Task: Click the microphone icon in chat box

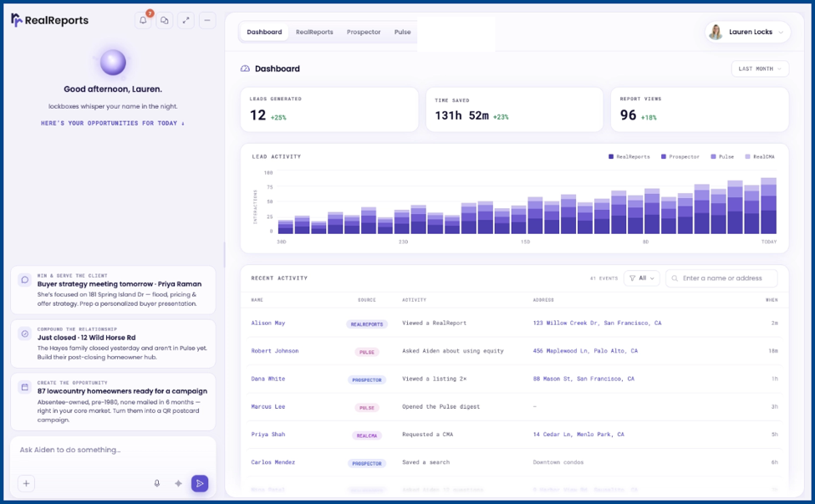Action: click(157, 483)
